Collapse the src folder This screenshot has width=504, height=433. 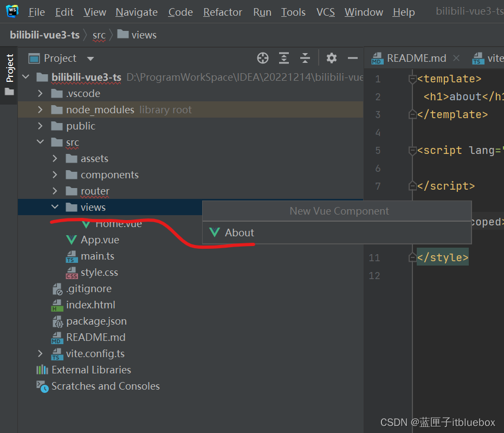coord(40,142)
